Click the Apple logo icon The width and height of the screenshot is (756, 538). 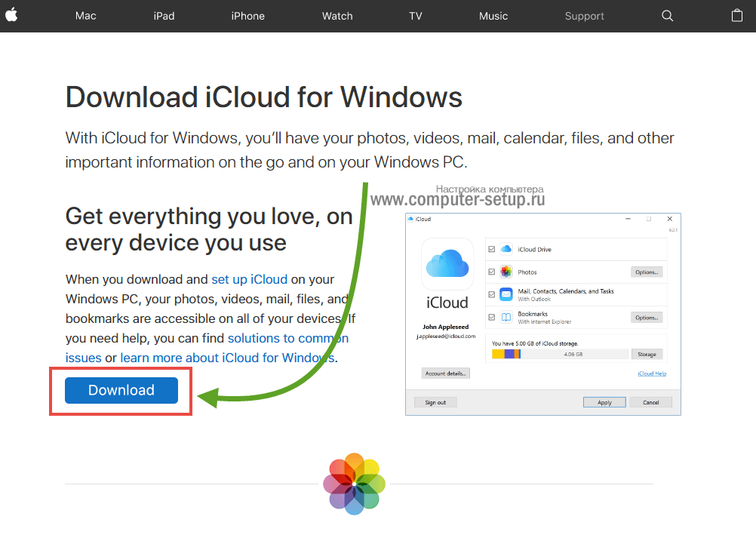coord(11,15)
